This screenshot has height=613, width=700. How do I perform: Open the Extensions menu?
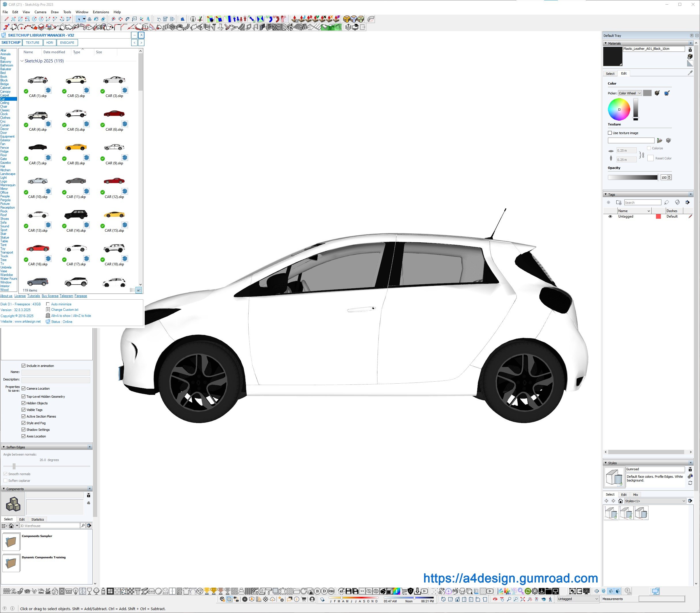(x=101, y=12)
